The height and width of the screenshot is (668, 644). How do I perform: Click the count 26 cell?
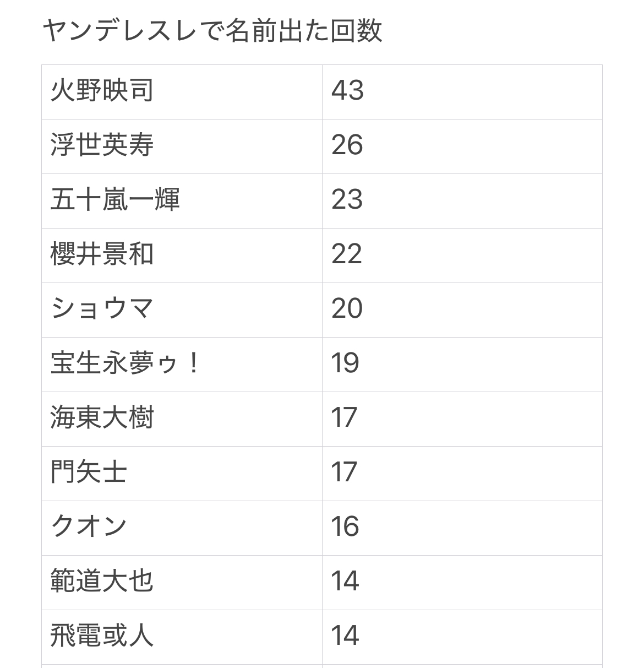(x=347, y=145)
